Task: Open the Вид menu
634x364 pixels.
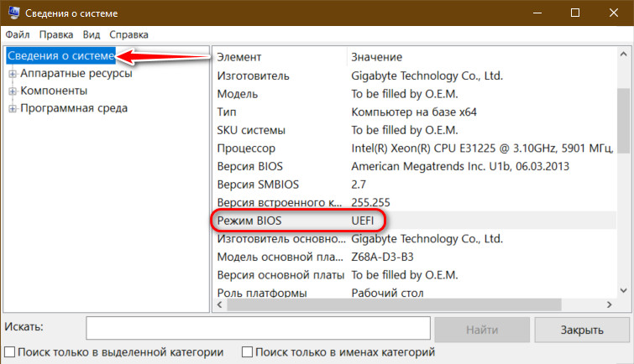Action: point(92,34)
